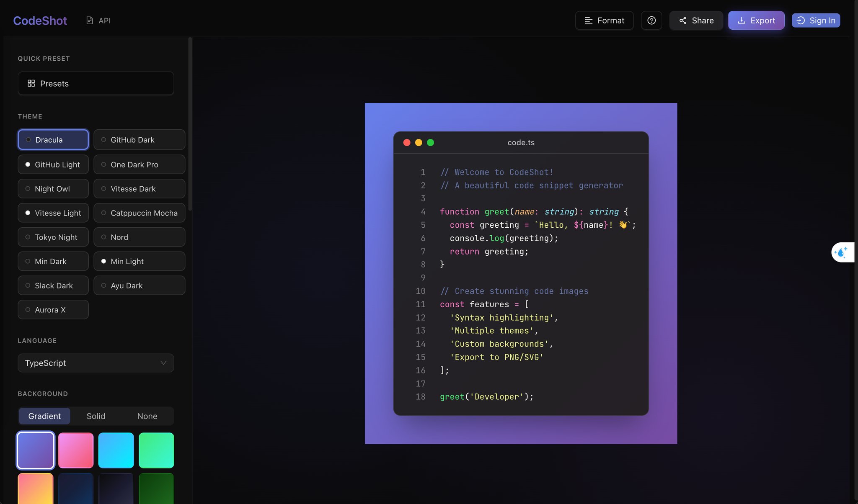Viewport: 858px width, 504px height.
Task: Click the Format lines icon
Action: (589, 21)
